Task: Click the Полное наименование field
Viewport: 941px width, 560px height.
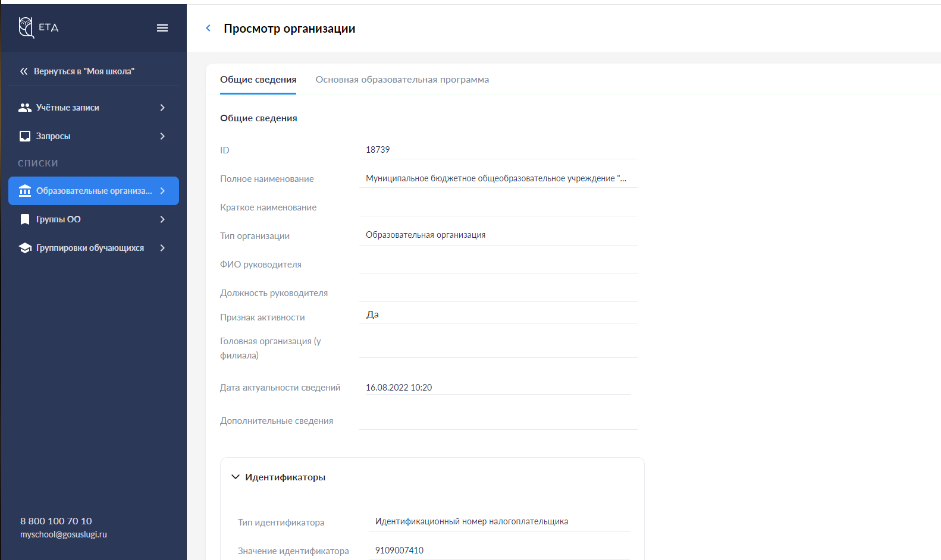Action: click(498, 178)
